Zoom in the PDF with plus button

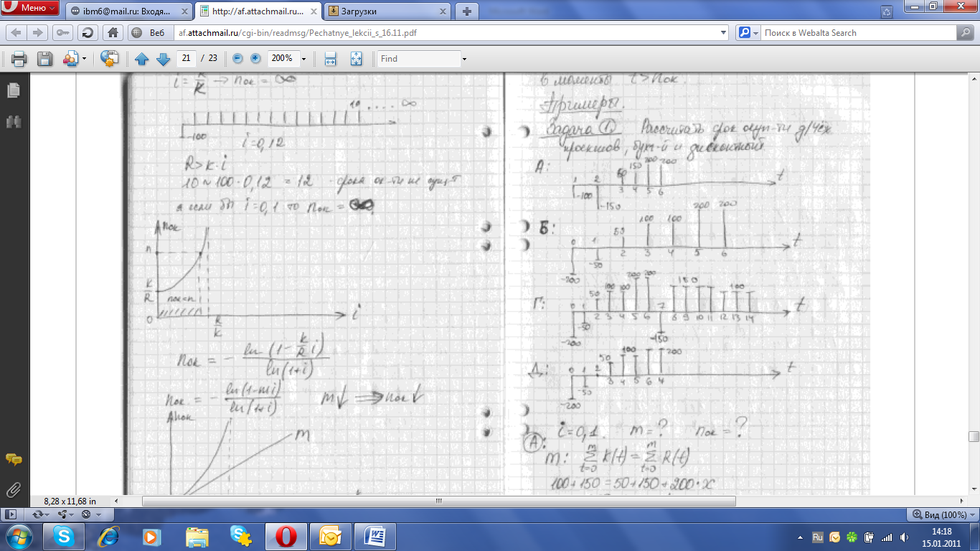tap(255, 59)
